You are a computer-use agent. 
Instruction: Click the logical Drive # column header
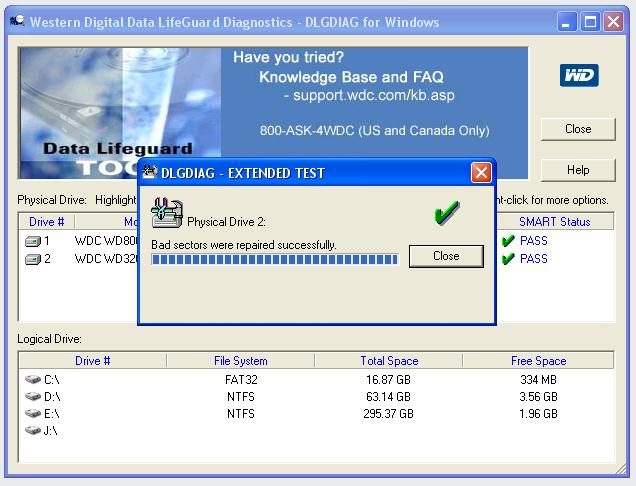click(x=92, y=361)
